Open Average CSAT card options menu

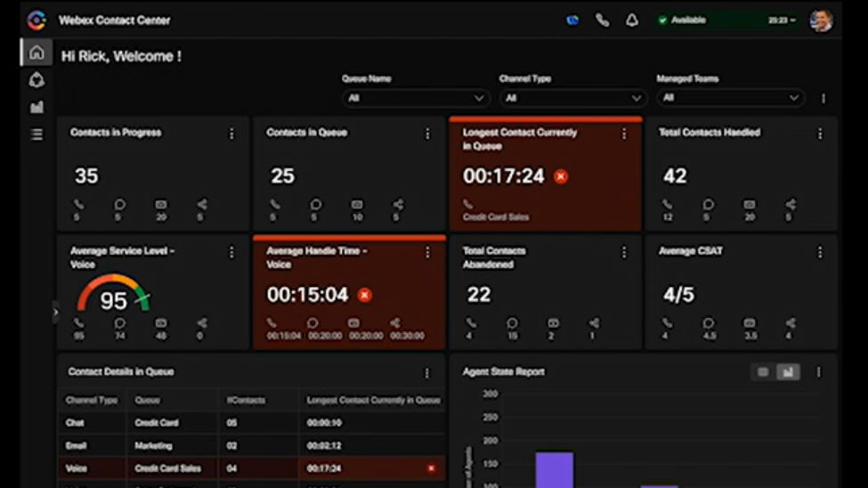(820, 253)
